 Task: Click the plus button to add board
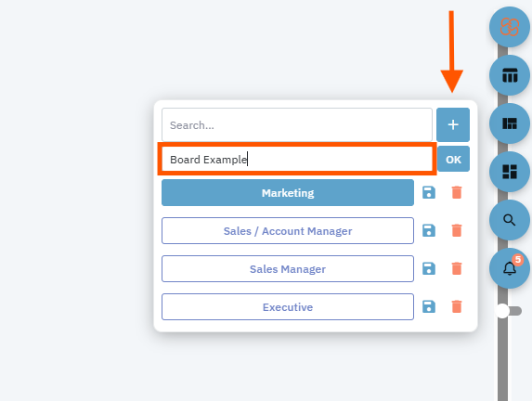(453, 124)
